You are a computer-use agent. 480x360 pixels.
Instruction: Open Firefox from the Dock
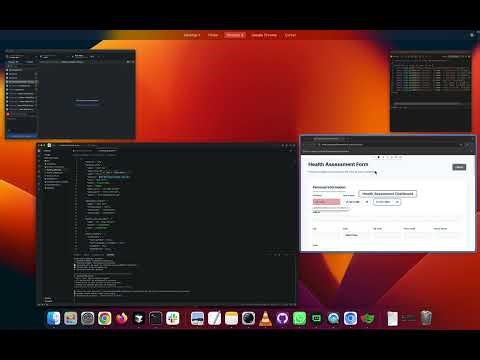point(122,318)
